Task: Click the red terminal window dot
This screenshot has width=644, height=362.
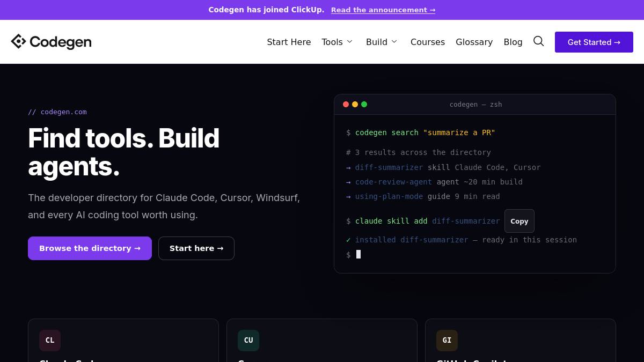Action: 346,104
